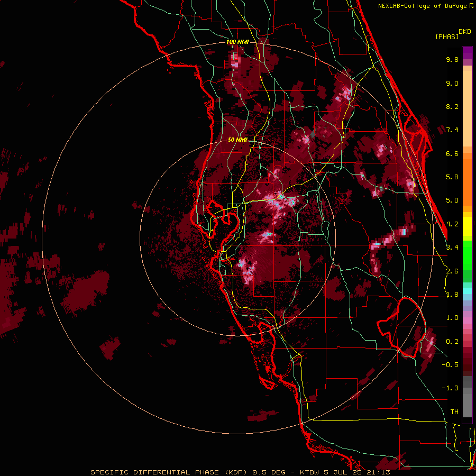476x476 pixels.
Task: Click the NEXLAB-College of DuPage label
Action: point(423,6)
